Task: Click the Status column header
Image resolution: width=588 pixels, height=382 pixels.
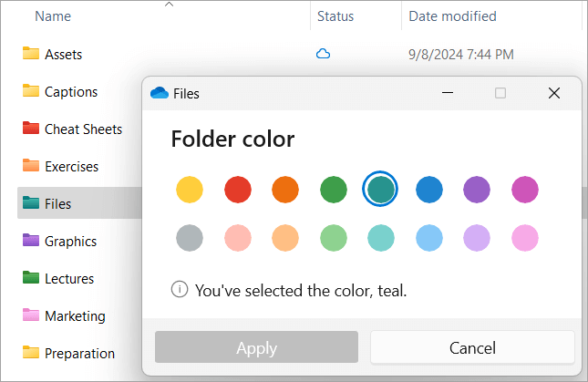Action: [x=335, y=16]
